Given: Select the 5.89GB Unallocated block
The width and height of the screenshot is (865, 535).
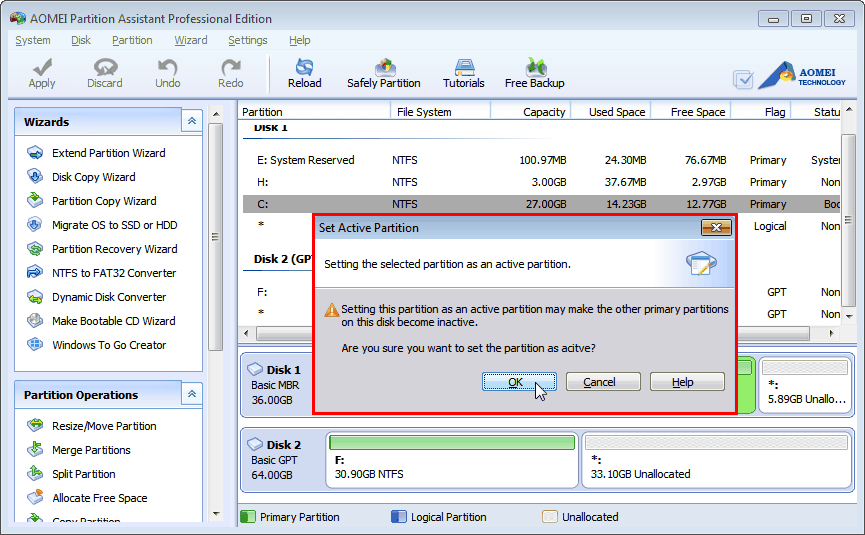Looking at the screenshot, I should (x=805, y=385).
